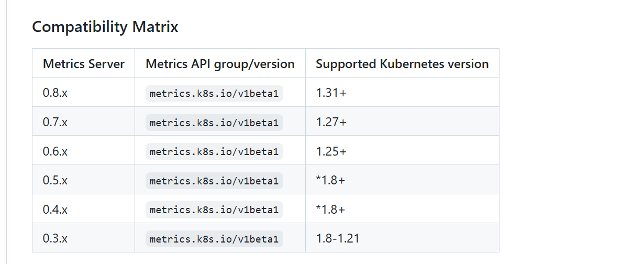
Task: Select the 0.8.x Metrics Server cell
Action: [x=55, y=93]
